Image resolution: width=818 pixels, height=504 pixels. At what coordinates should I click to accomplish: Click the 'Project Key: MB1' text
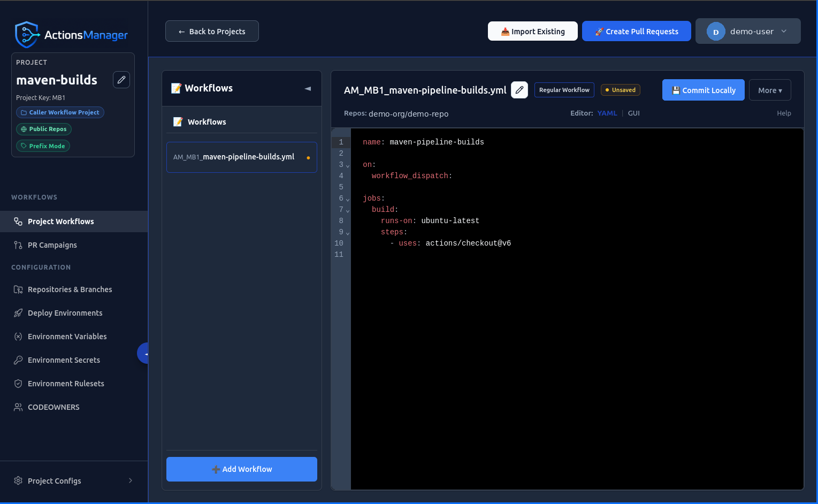(x=41, y=98)
